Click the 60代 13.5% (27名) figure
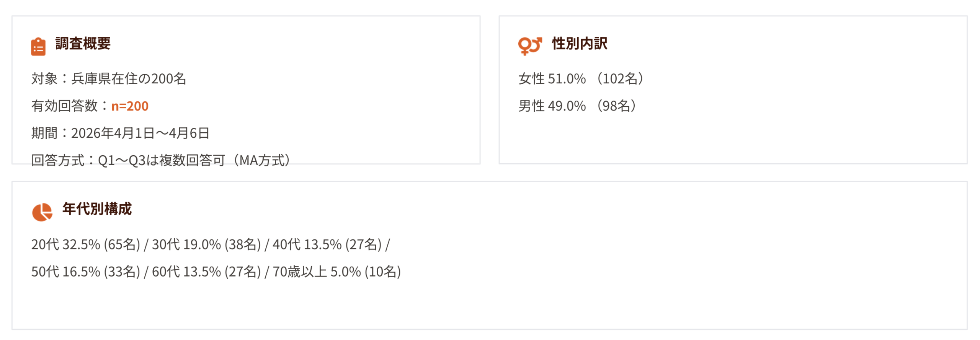 (206, 272)
